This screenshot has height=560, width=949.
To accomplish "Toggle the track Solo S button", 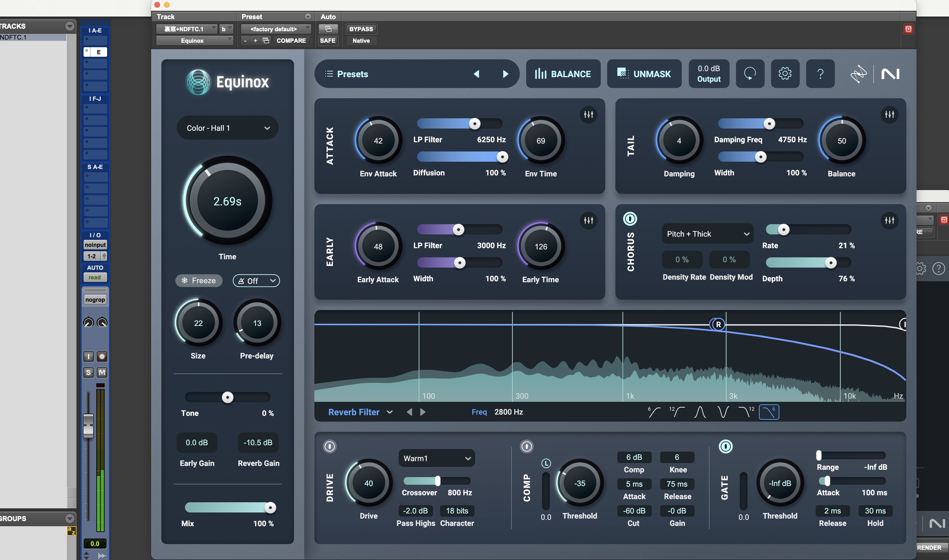I will 88,372.
